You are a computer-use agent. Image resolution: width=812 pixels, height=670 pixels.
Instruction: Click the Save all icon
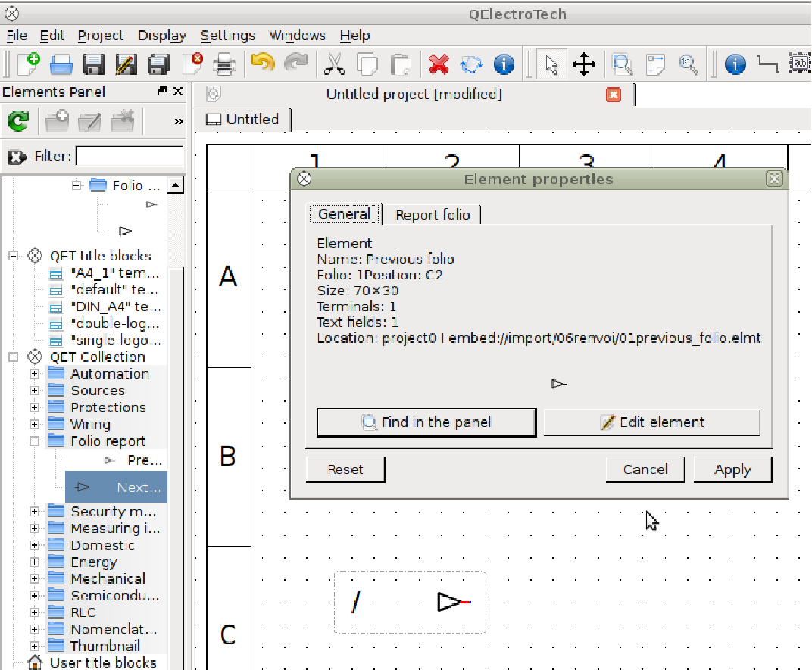coord(158,64)
